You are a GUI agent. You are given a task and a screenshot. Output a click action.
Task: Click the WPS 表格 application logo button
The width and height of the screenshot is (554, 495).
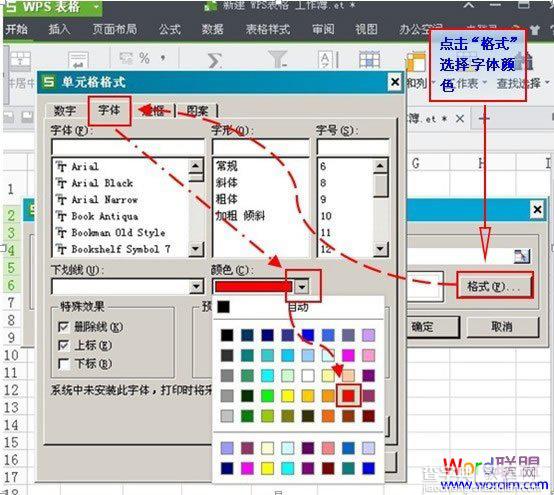click(53, 7)
